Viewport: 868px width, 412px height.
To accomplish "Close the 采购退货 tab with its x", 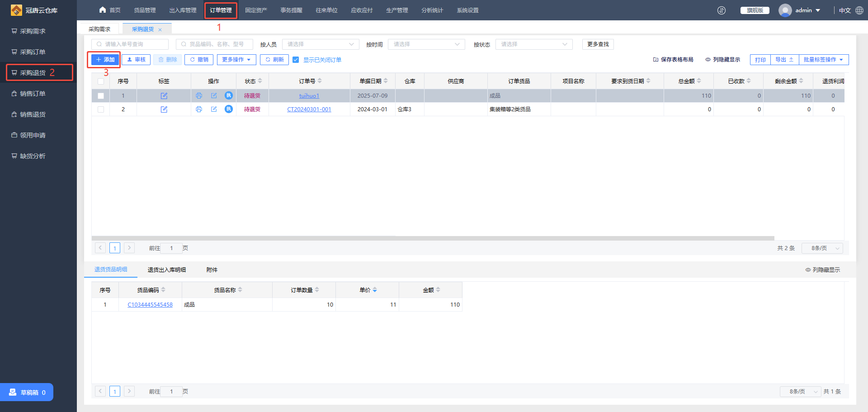I will point(160,30).
